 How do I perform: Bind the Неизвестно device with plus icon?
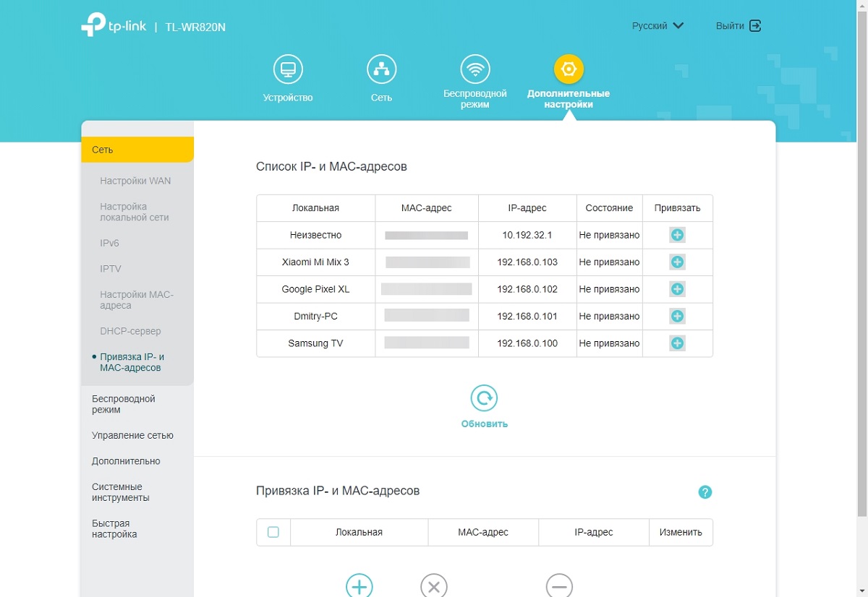click(677, 235)
